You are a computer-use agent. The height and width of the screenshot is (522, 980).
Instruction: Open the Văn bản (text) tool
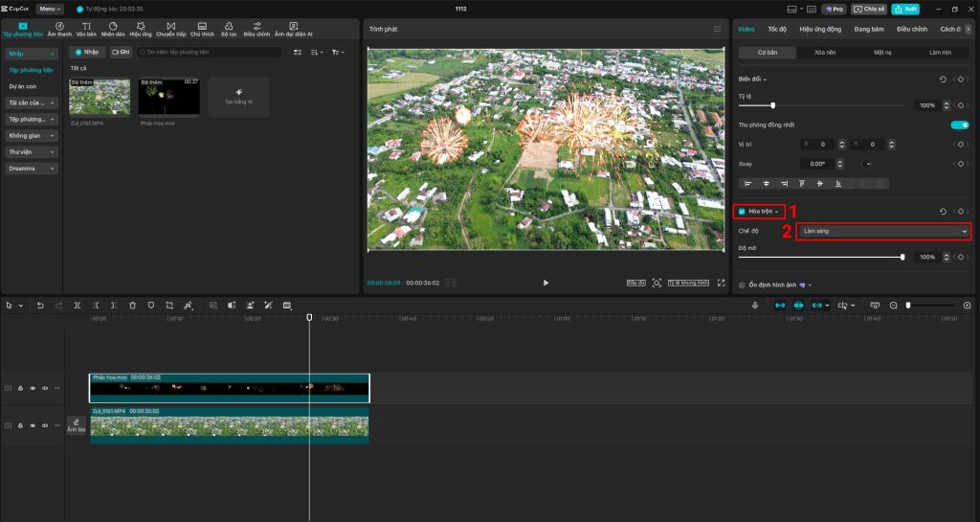coord(87,29)
